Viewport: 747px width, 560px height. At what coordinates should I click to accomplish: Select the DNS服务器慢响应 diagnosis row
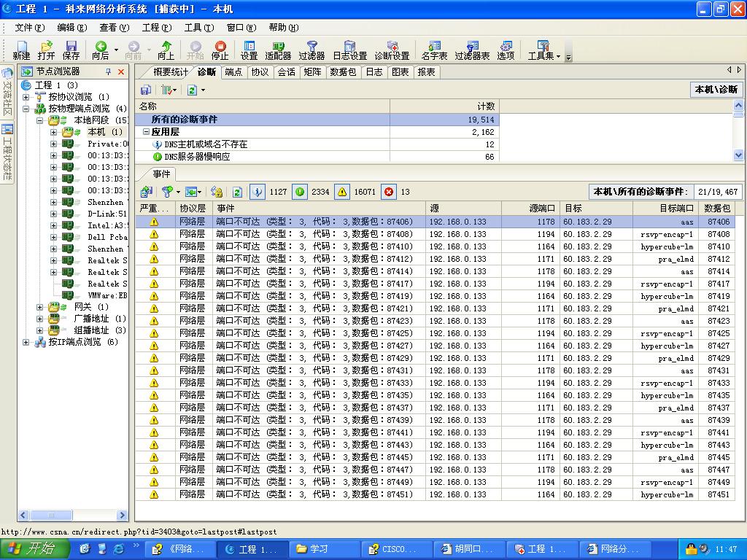click(x=196, y=157)
